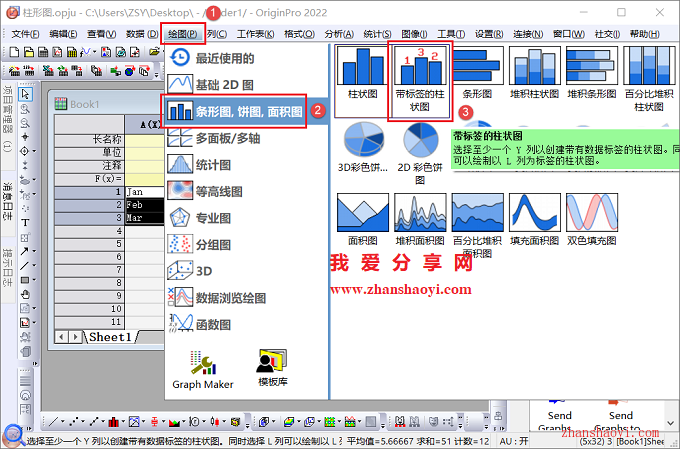This screenshot has height=449, width=680.
Task: Click sheet tab scroll right arrow
Action: [75, 337]
